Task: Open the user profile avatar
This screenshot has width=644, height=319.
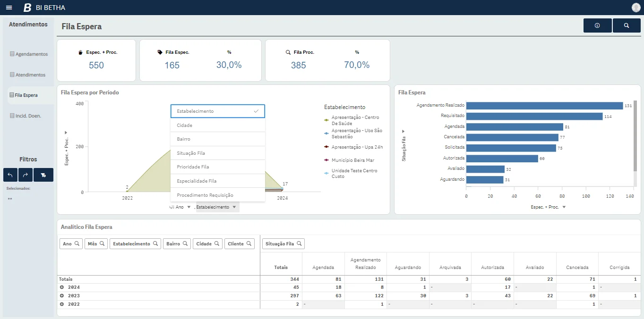Action: (x=636, y=8)
